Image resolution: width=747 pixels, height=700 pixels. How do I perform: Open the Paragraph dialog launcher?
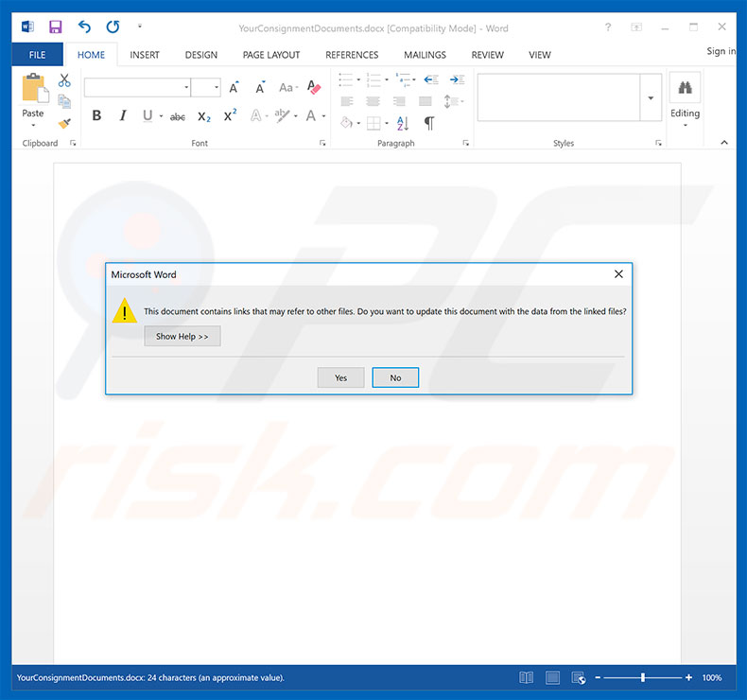click(x=465, y=143)
